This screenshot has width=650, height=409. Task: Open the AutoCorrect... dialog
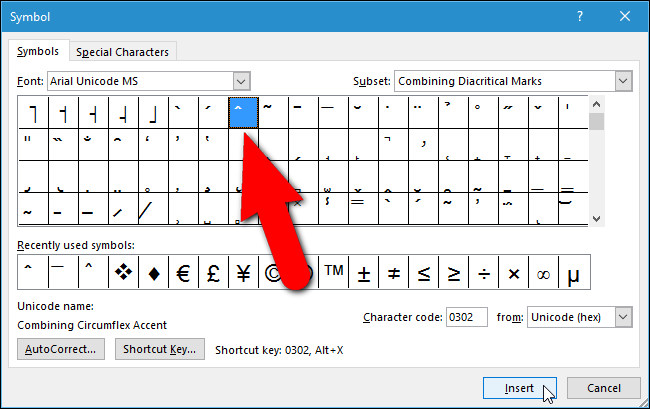pos(61,349)
